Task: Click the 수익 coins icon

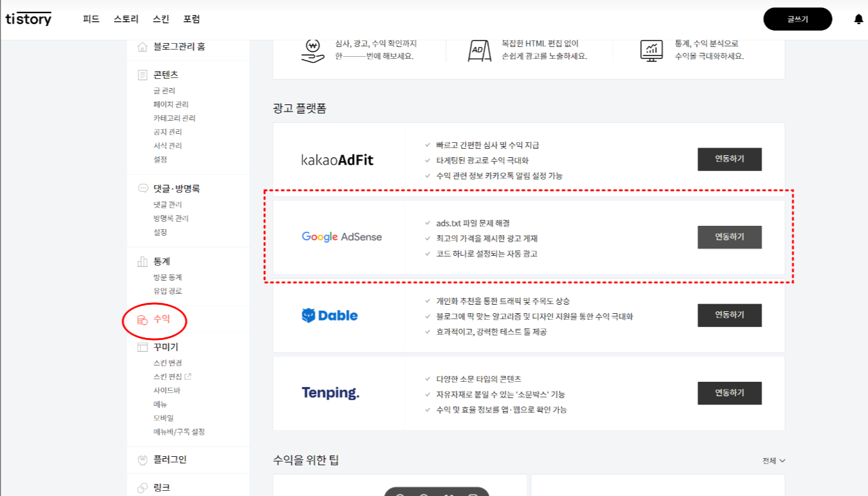Action: click(x=142, y=320)
